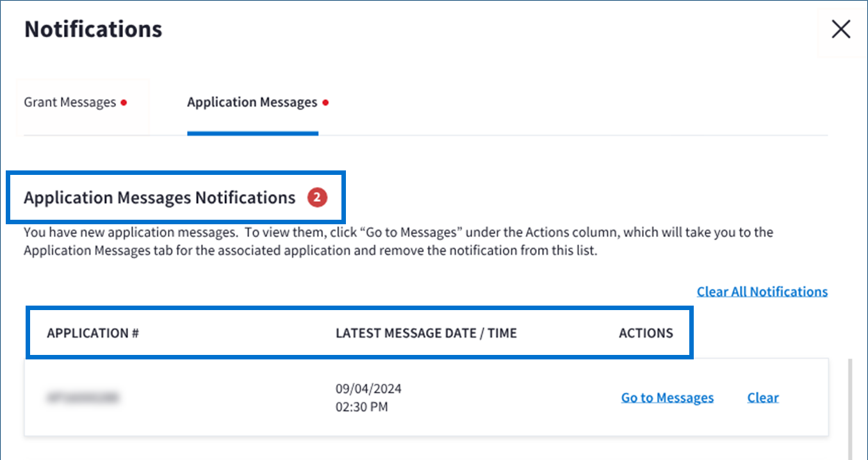Click the ACTIONS column header
868x460 pixels.
click(646, 333)
